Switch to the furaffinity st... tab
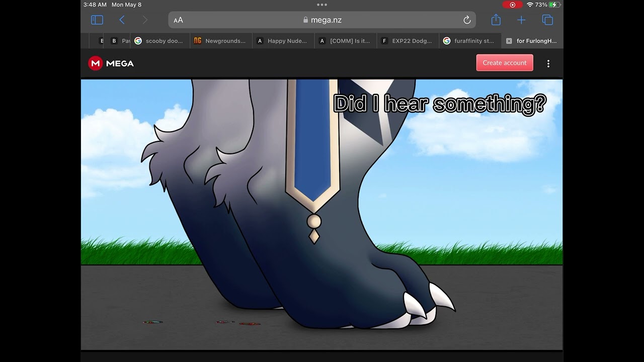The image size is (644, 362). coord(470,41)
